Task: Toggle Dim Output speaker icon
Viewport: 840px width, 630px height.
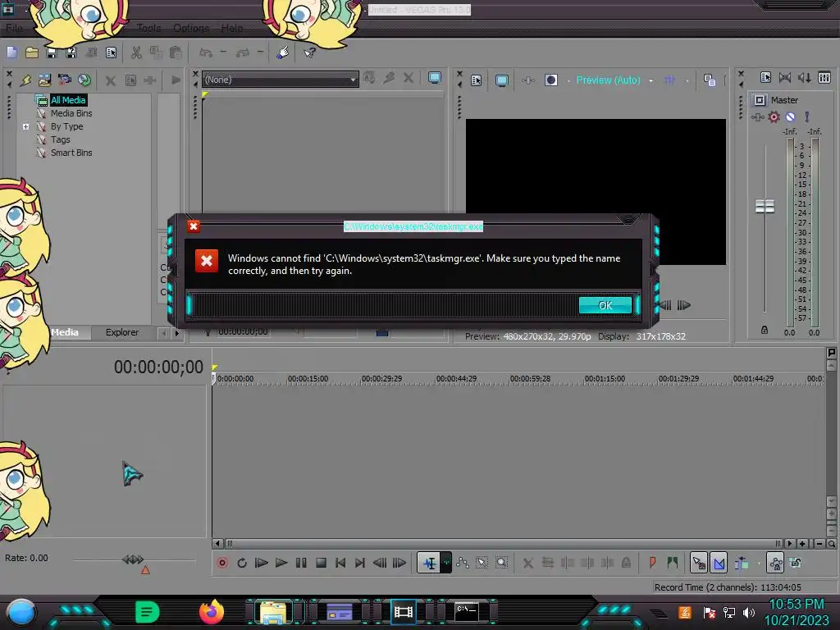Action: point(804,78)
